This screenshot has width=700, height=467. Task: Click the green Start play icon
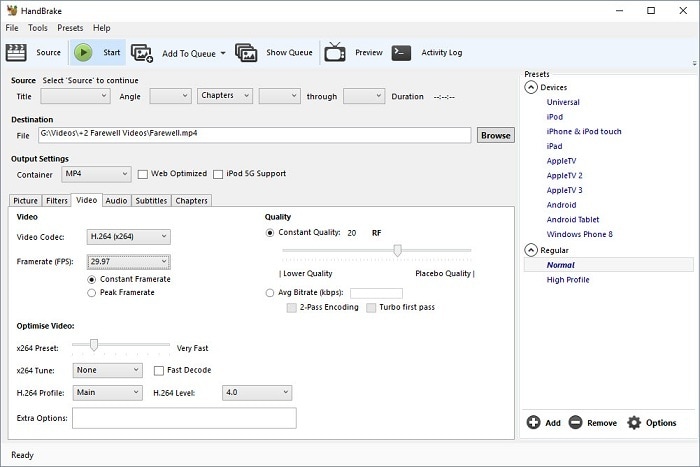click(x=83, y=52)
